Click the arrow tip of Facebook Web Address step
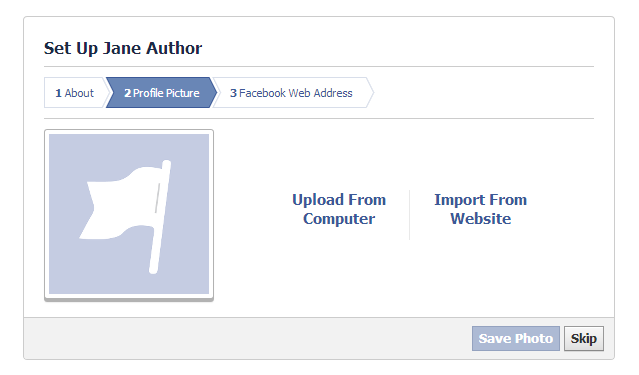This screenshot has width=639, height=375. [370, 93]
